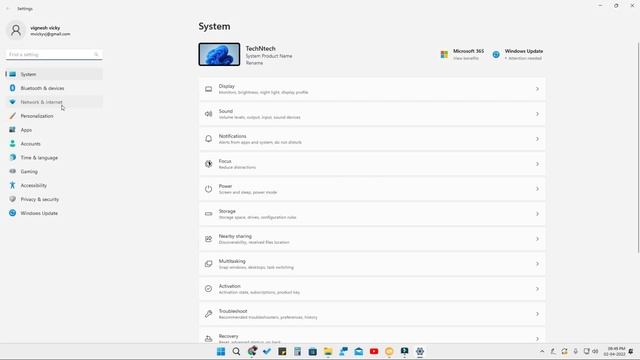Viewport: 640px width, 360px height.
Task: Click the user email address
Action: 50,34
